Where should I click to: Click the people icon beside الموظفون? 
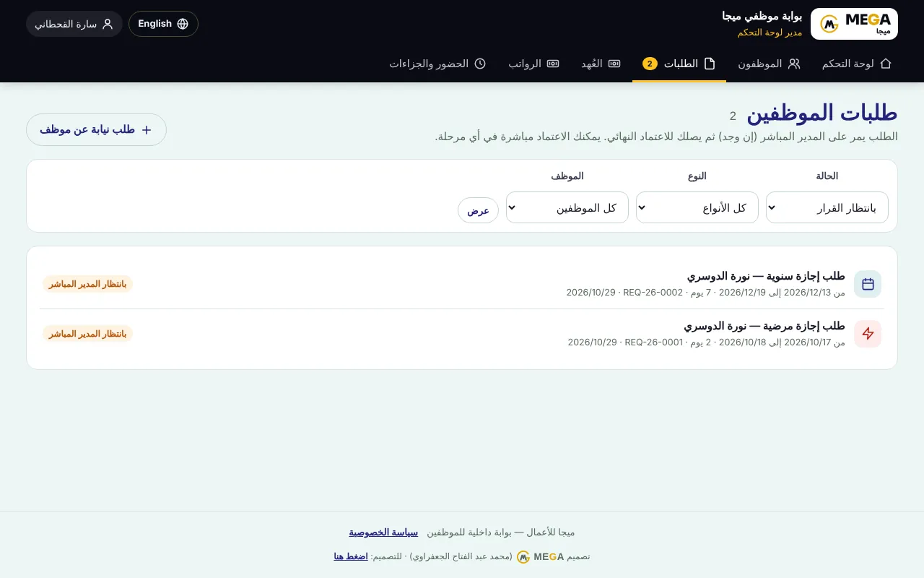[x=794, y=64]
